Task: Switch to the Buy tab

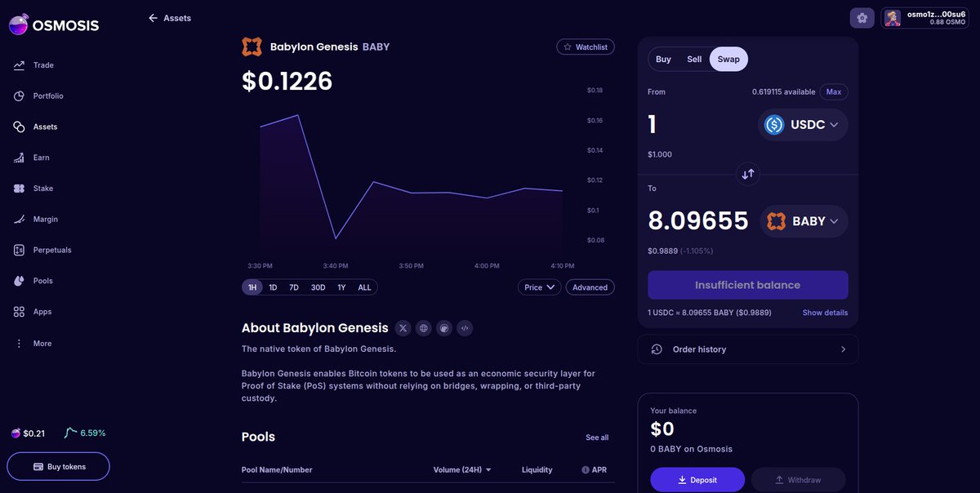Action: (x=663, y=60)
